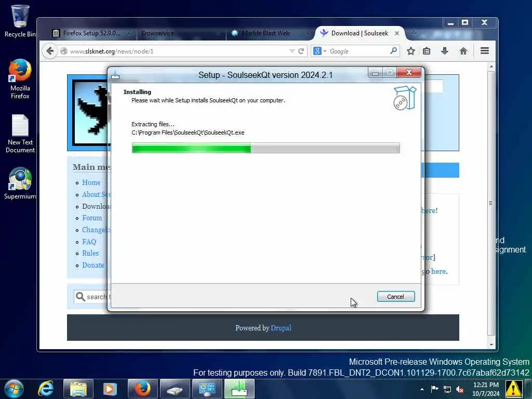Viewport: 532px width, 399px height.
Task: Go to Firefox home page icon
Action: coord(463,51)
